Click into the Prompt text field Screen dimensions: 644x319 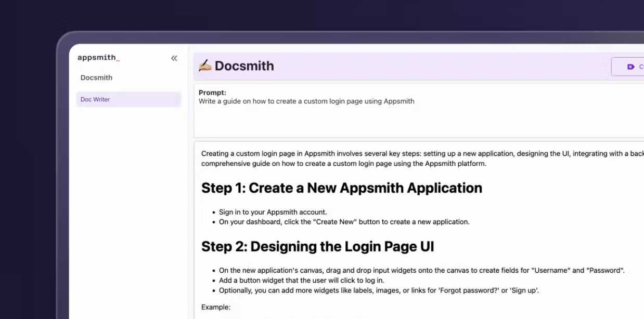(x=419, y=111)
